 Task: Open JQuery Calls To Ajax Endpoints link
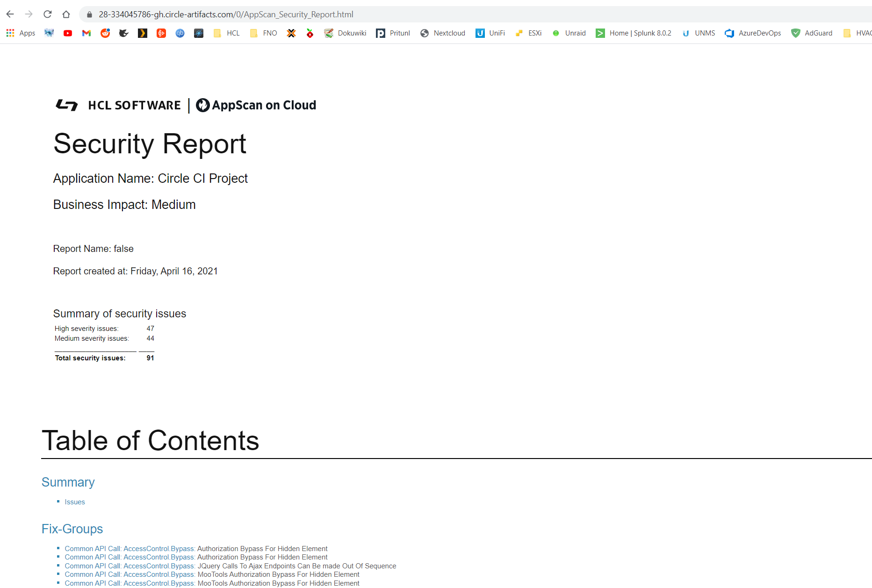231,566
